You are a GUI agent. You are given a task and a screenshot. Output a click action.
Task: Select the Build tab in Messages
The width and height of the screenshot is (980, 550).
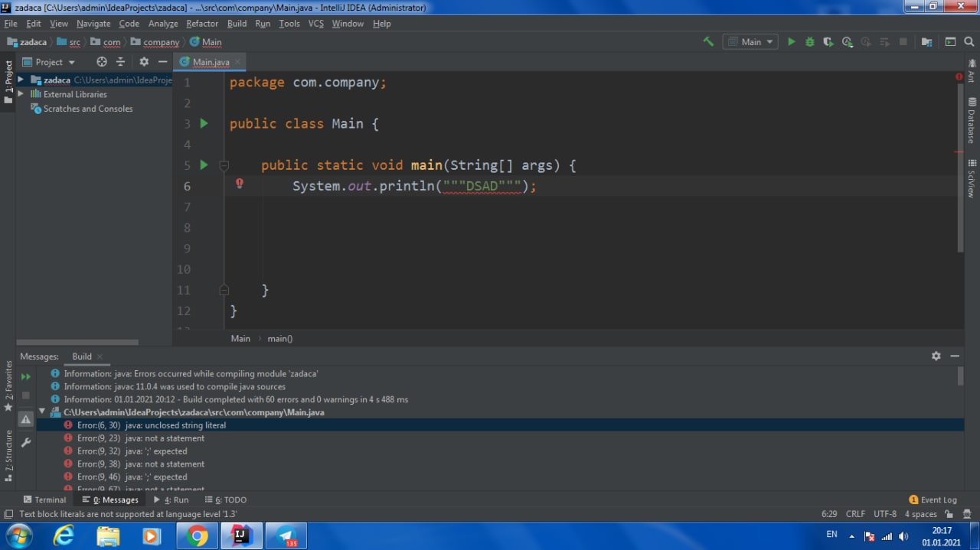tap(82, 356)
